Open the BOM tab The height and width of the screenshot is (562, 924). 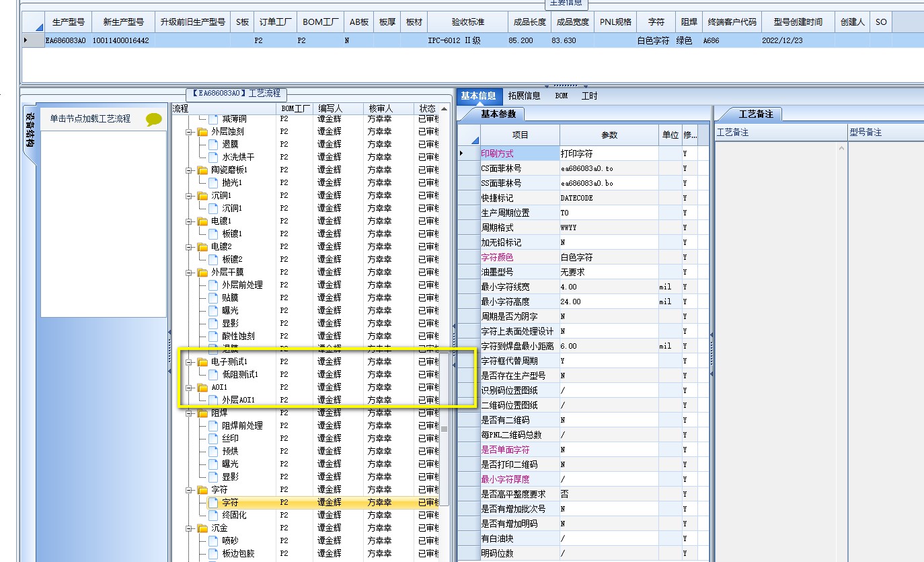coord(562,96)
